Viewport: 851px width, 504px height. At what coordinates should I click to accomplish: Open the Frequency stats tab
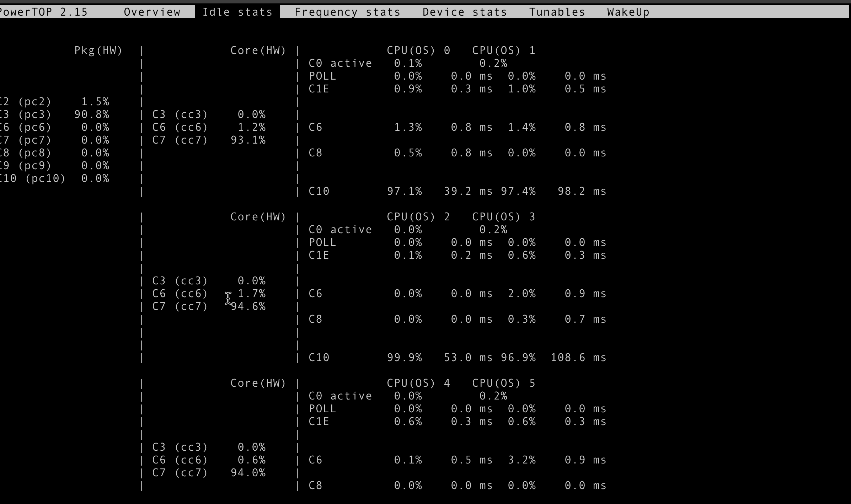point(347,12)
